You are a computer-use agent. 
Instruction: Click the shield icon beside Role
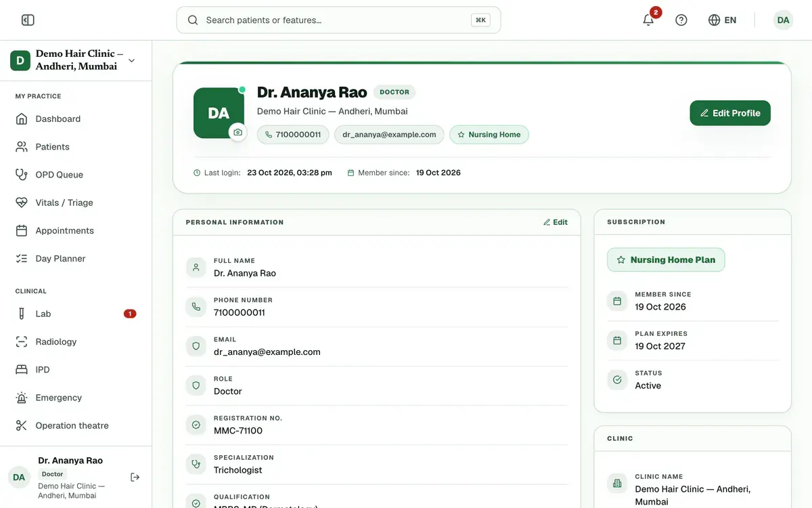(x=196, y=385)
